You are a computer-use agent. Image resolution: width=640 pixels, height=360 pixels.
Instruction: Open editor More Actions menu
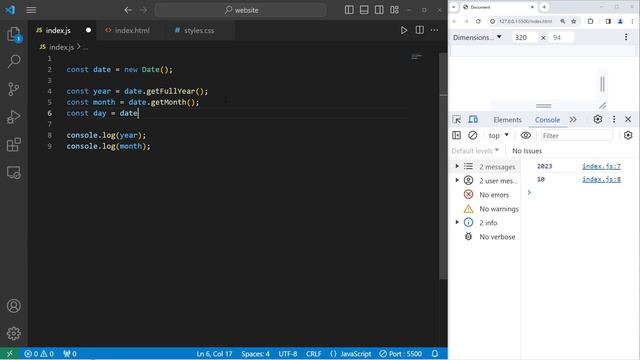coord(434,30)
